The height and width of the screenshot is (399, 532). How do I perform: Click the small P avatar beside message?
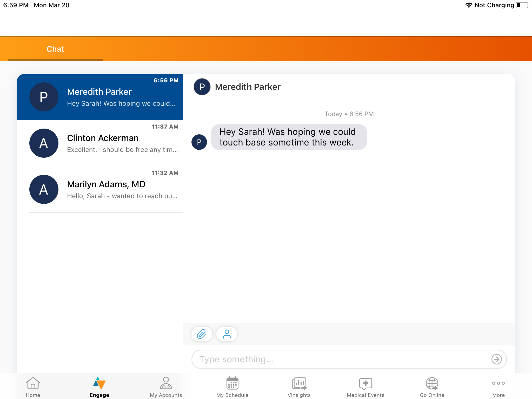point(199,142)
